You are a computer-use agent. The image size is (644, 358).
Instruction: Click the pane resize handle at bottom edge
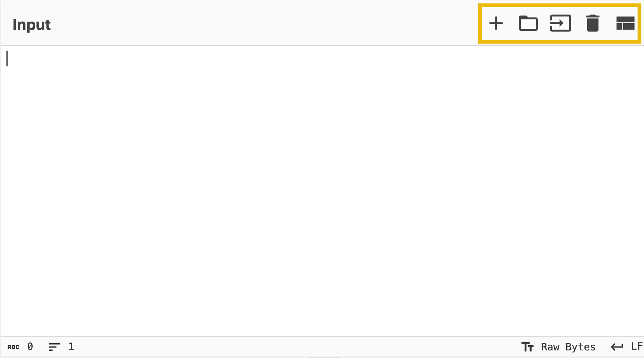[324, 357]
